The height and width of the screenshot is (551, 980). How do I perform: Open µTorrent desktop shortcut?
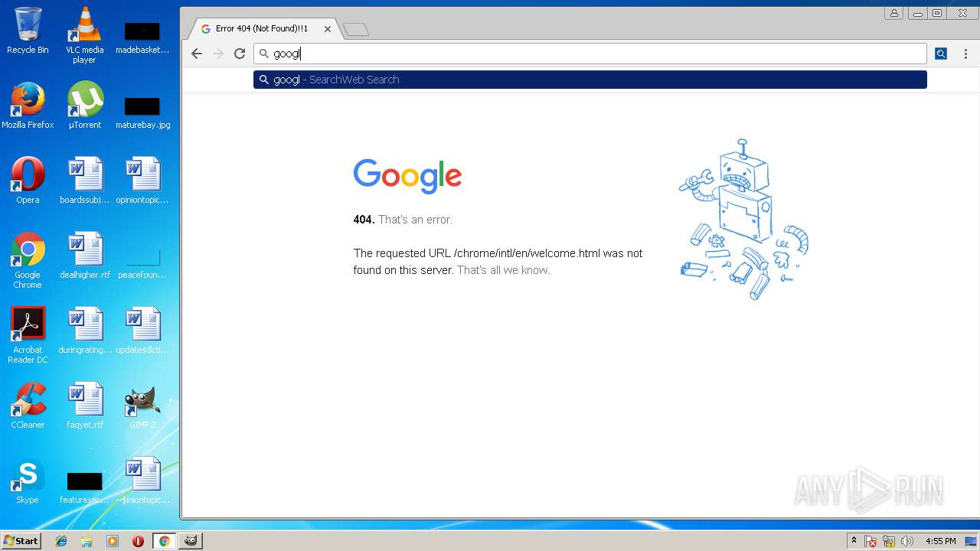[85, 106]
